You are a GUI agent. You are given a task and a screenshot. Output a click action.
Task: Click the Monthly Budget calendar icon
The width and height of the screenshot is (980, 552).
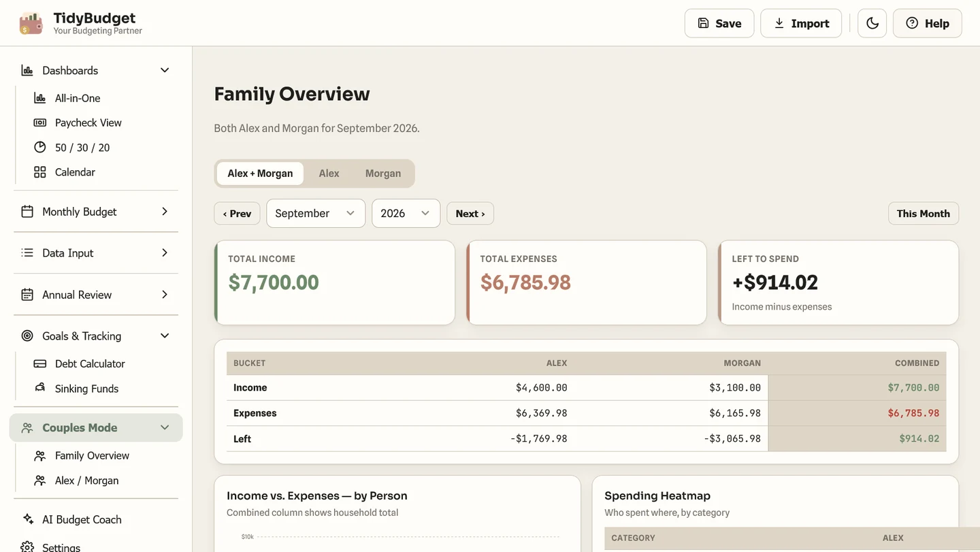tap(27, 212)
